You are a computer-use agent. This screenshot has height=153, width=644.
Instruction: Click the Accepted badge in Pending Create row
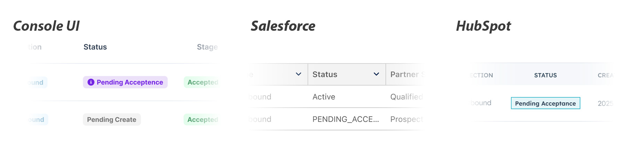coord(202,119)
